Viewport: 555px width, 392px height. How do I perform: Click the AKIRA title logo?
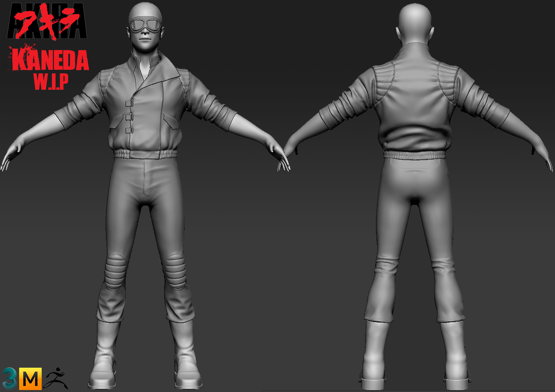(47, 21)
